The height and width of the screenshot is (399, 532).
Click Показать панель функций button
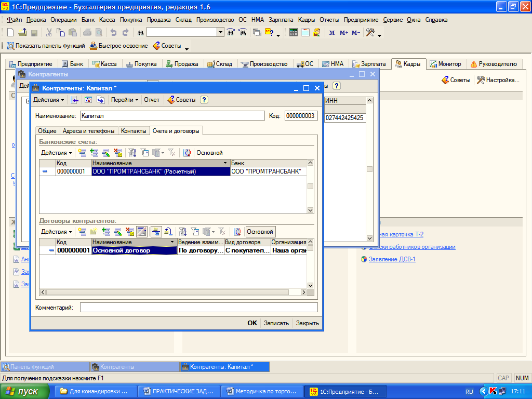pyautogui.click(x=46, y=46)
